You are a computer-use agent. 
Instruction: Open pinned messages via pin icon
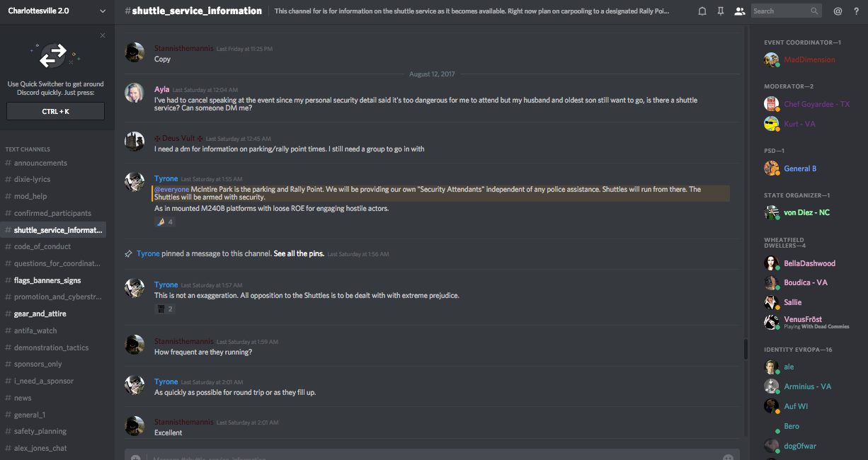tap(721, 11)
